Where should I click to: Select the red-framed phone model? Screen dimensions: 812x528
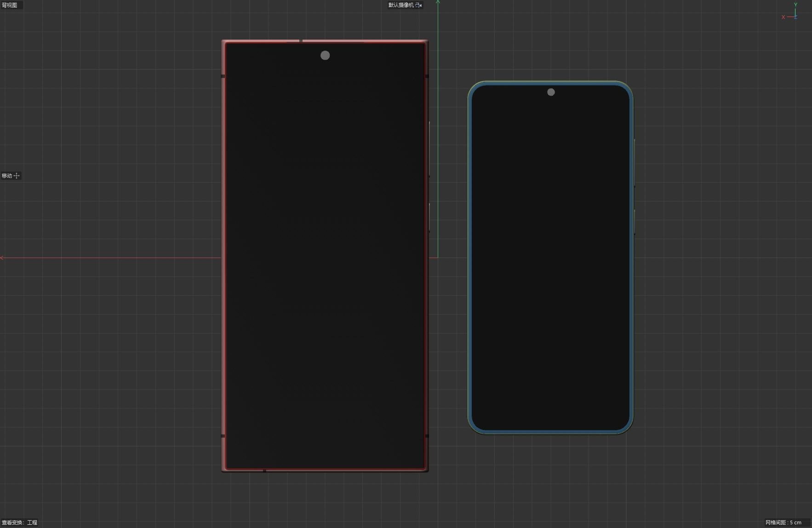click(x=325, y=256)
